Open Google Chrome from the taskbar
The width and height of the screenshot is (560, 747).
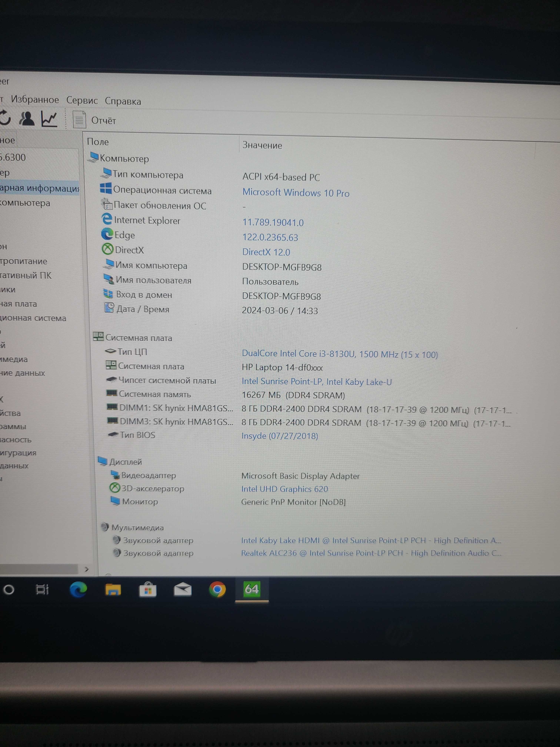(217, 590)
